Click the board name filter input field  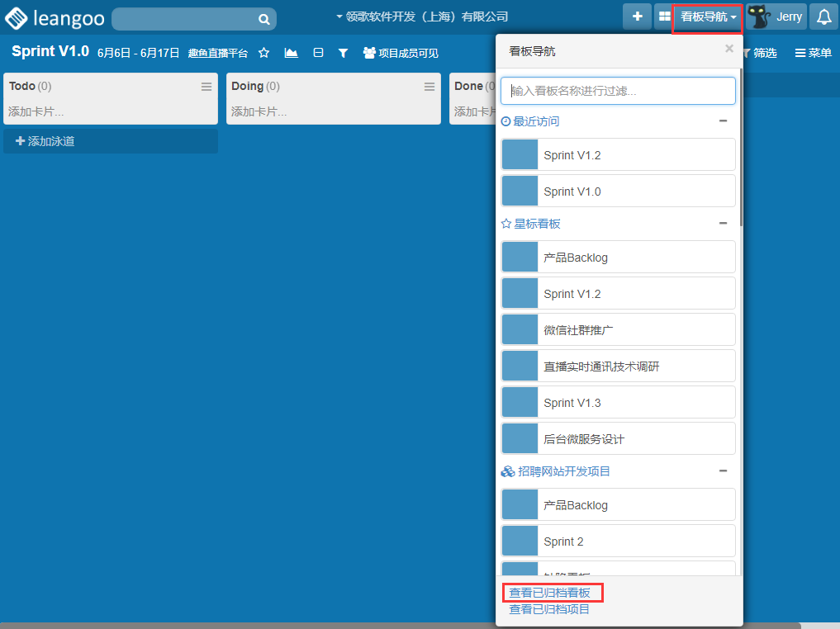click(x=618, y=91)
